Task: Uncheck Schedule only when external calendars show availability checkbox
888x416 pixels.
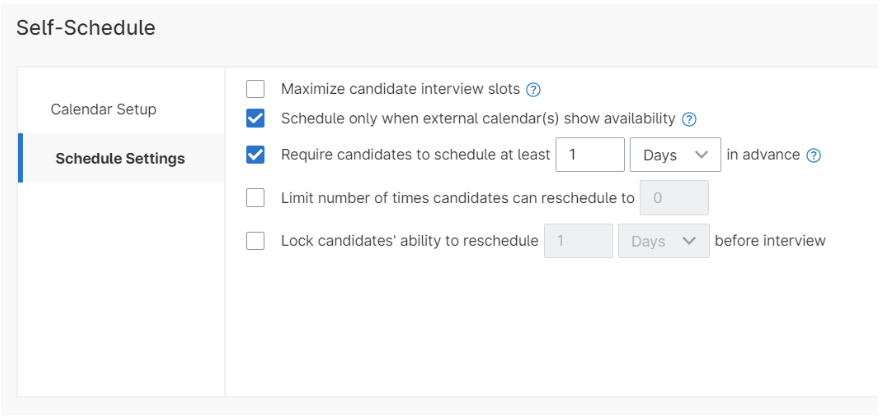Action: [x=256, y=119]
